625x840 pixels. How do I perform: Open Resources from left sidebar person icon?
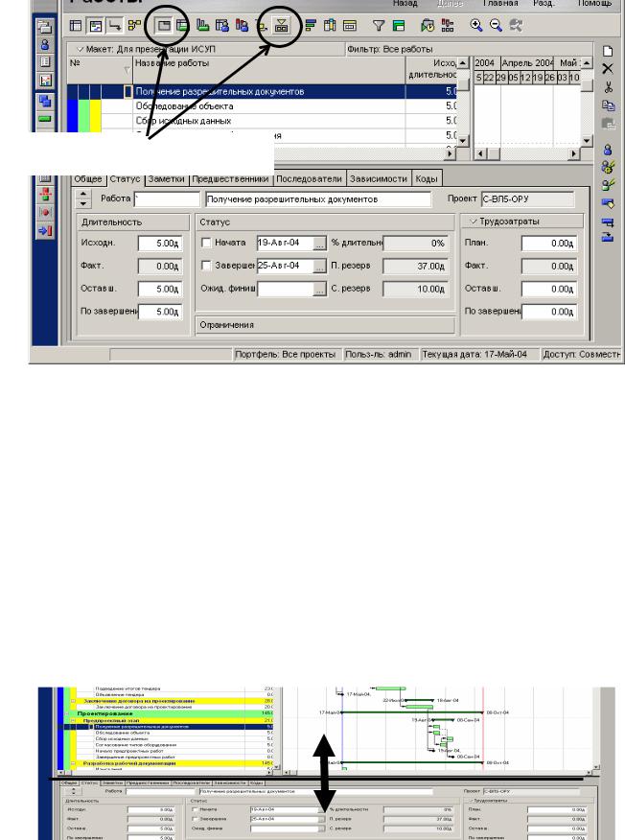point(45,44)
